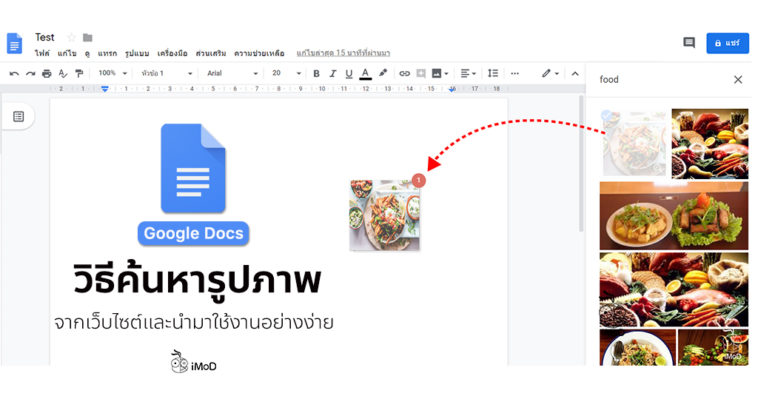Screen dimensions: 758x396
Task: Open the text alignment dropdown
Action: (468, 73)
